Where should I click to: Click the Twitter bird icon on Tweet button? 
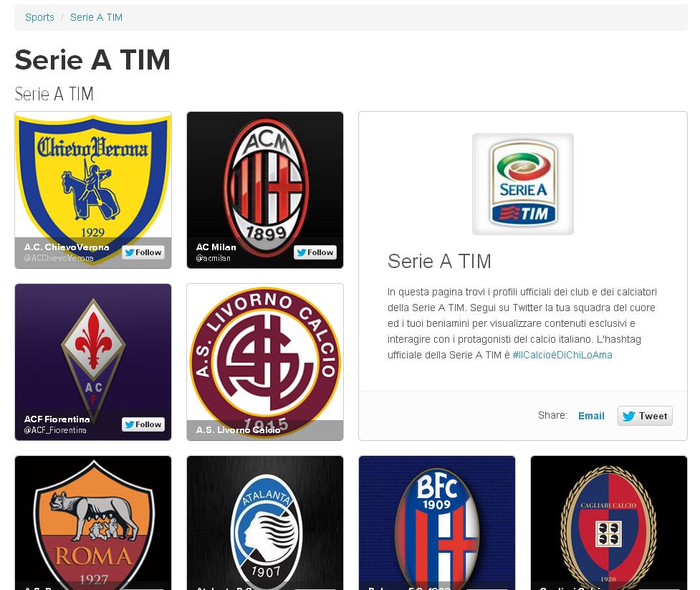[x=628, y=417]
